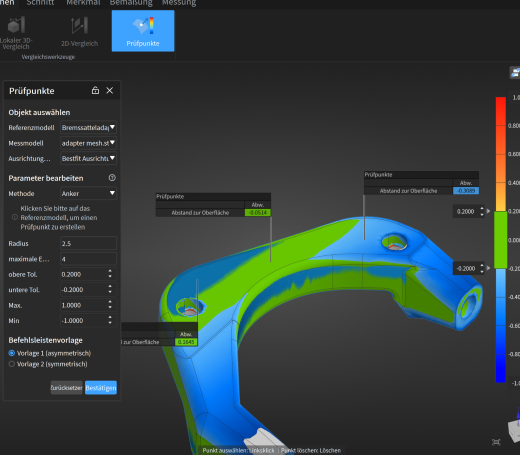
Task: Decrease the color bar lower tolerance -0.2000
Action: pos(482,271)
